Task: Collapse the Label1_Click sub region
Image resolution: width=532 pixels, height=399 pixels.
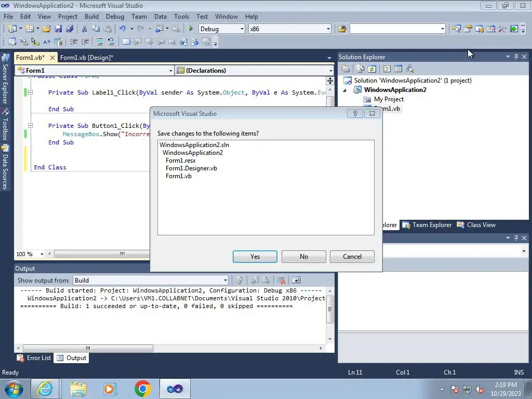Action: tap(30, 92)
